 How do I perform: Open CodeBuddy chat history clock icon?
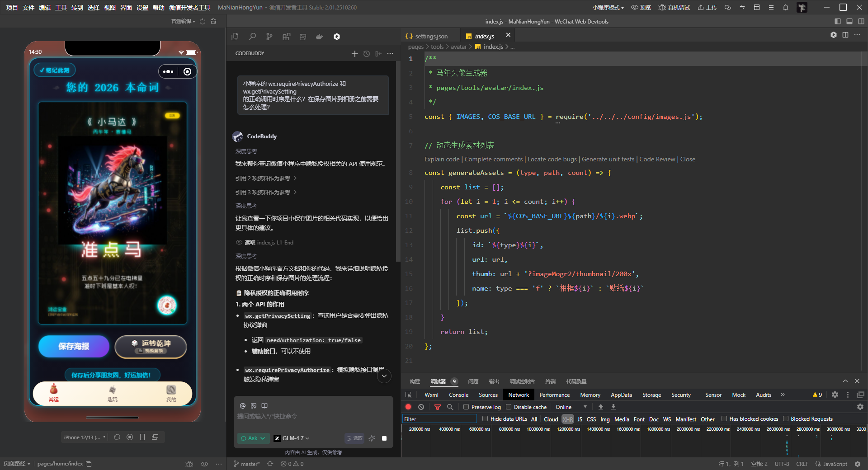(367, 54)
